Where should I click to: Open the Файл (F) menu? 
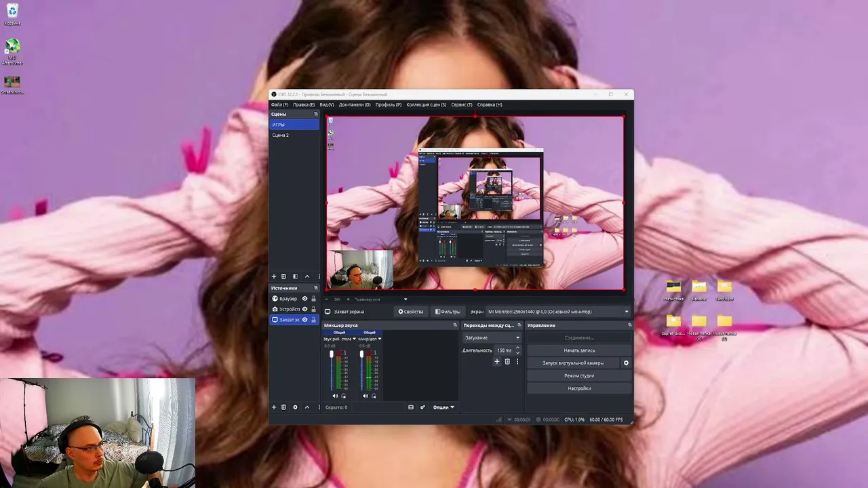[x=279, y=105]
